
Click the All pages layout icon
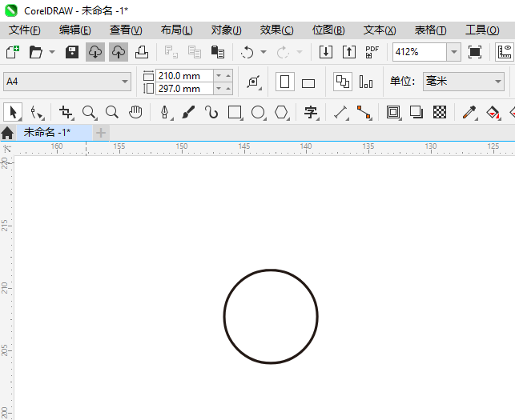click(x=343, y=82)
